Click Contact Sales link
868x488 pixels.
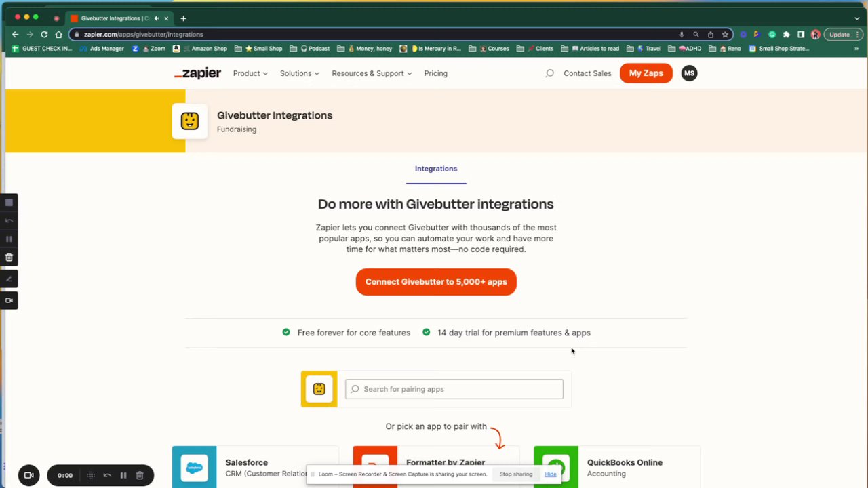tap(587, 73)
